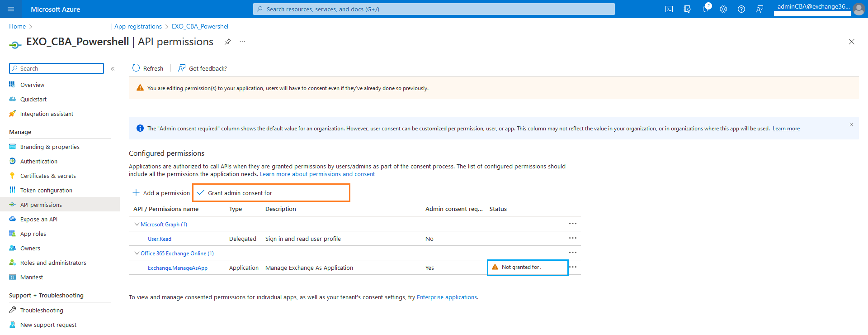
Task: Open Token configuration
Action: (46, 190)
